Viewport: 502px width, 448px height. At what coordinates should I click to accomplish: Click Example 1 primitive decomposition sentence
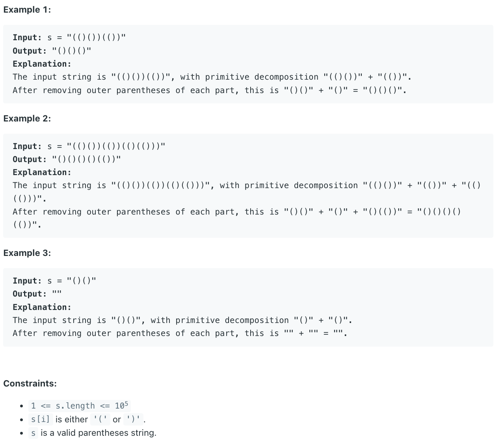pos(212,77)
